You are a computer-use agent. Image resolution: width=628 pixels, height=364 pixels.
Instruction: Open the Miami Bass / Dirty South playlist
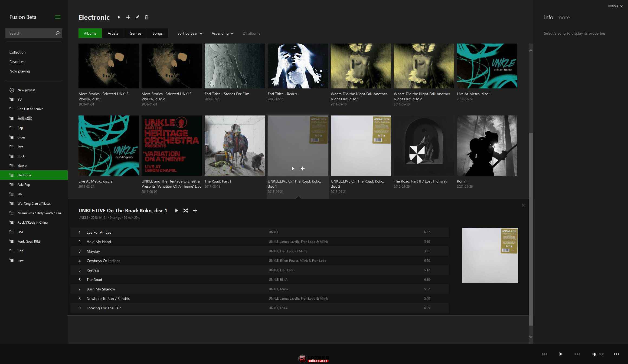click(x=34, y=213)
